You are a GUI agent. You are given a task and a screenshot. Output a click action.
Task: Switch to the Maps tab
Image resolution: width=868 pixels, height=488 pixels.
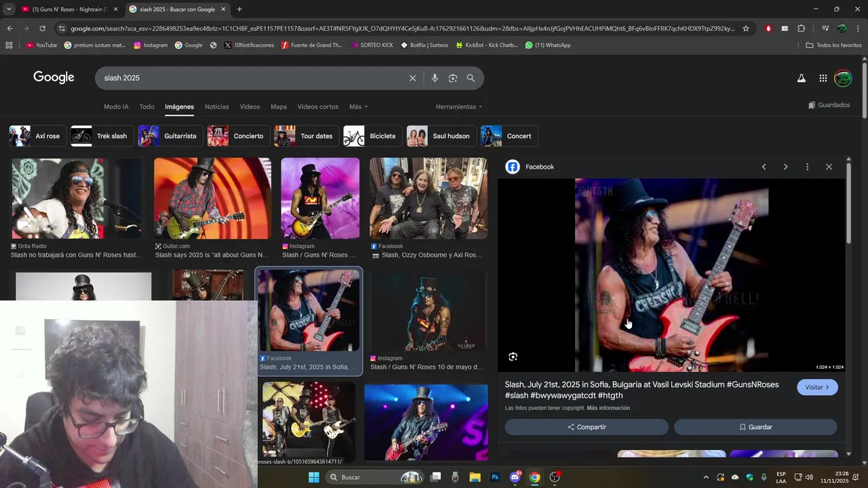(x=279, y=106)
